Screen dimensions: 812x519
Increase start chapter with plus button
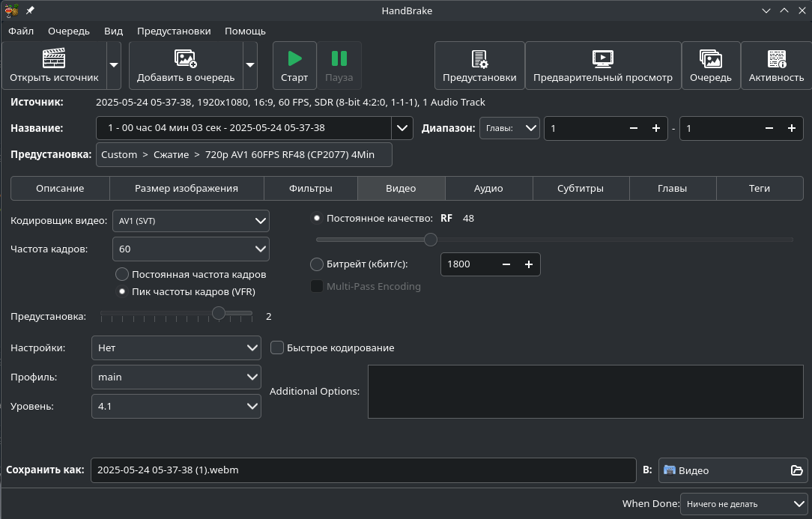(656, 128)
